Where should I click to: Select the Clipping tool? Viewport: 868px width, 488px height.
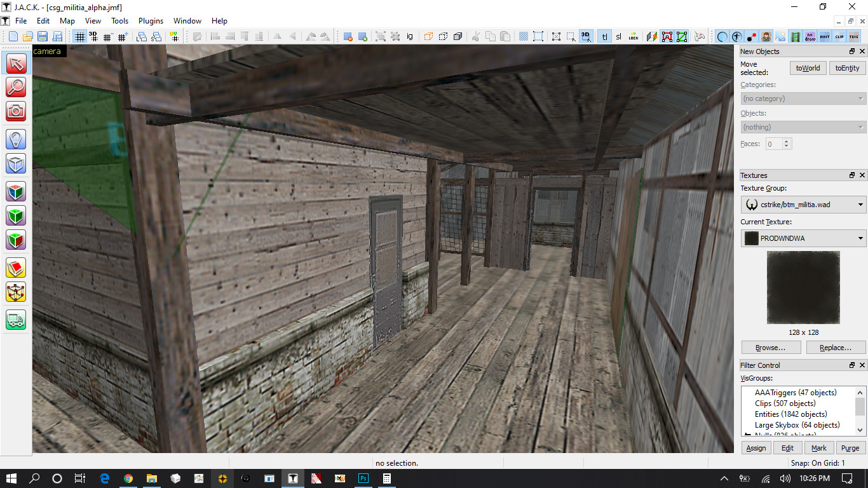click(16, 268)
